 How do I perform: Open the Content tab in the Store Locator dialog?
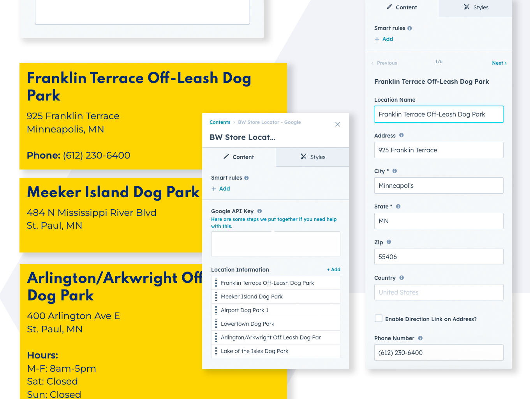coord(239,157)
